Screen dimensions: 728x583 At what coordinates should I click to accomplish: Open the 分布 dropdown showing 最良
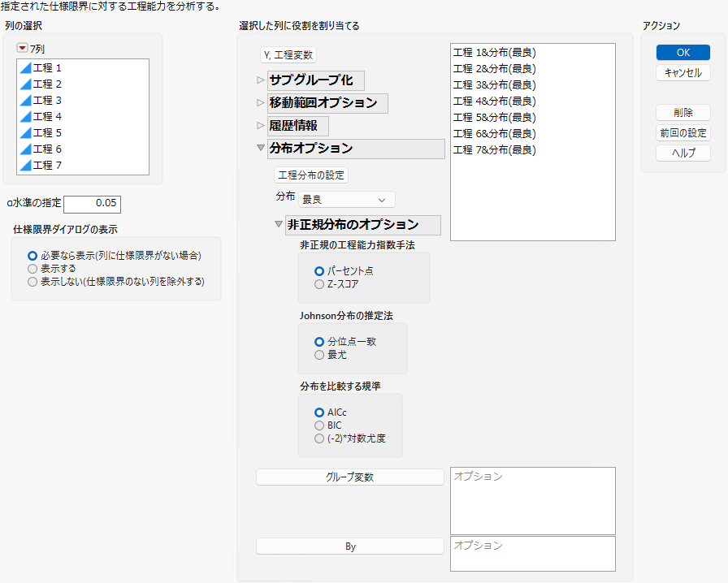347,200
